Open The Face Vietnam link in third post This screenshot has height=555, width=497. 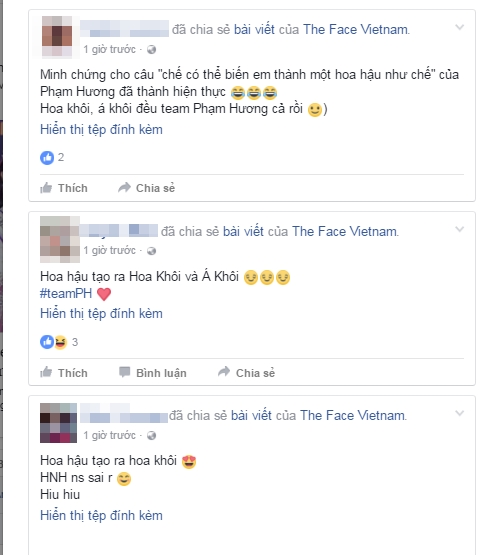353,416
